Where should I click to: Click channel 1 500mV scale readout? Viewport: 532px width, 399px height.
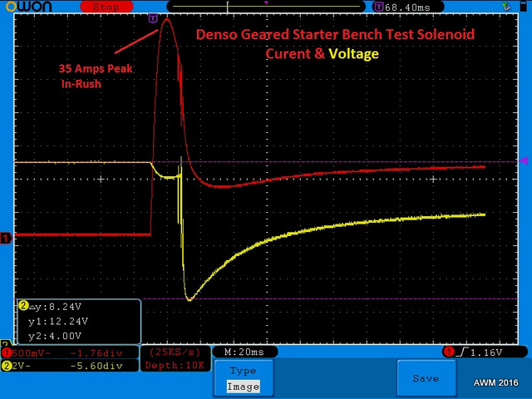[x=31, y=353]
